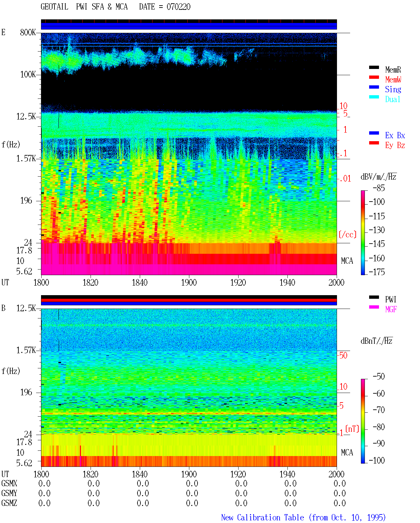The image size is (420, 523).
Task: Click the plot title "GEOTAIL PWI SFA & MCA"
Action: click(84, 7)
